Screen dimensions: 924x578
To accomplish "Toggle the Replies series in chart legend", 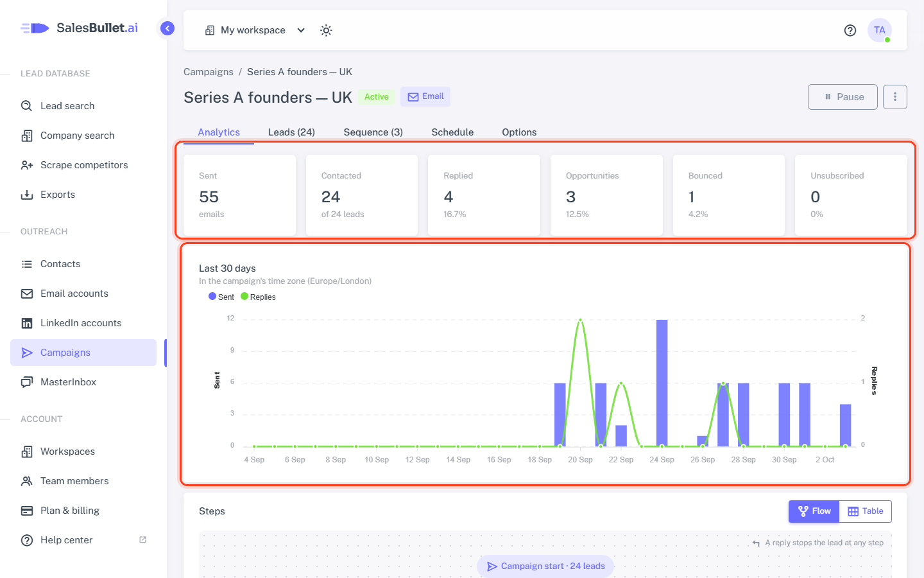I will click(258, 297).
